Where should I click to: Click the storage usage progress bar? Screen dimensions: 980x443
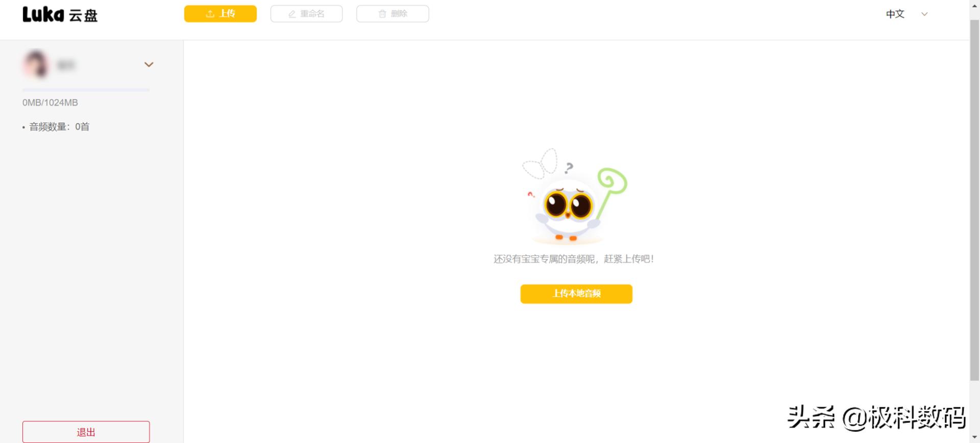click(x=86, y=90)
